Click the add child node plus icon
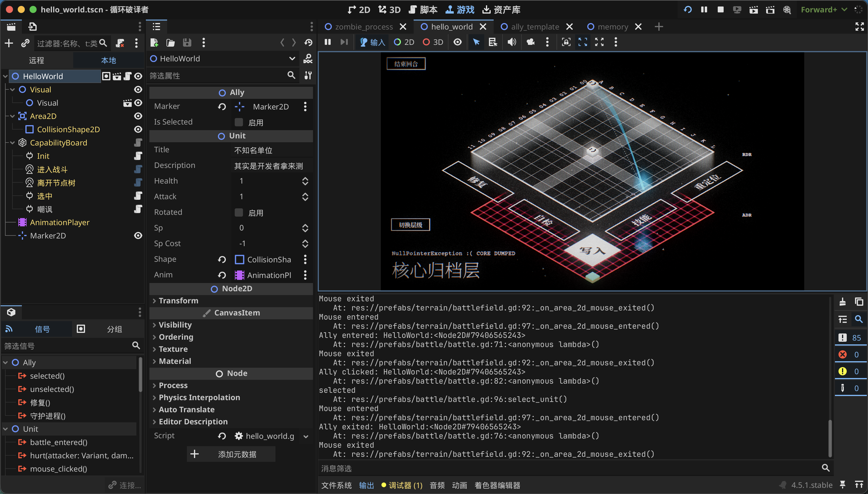Screen dimensions: 868x494 (9, 43)
